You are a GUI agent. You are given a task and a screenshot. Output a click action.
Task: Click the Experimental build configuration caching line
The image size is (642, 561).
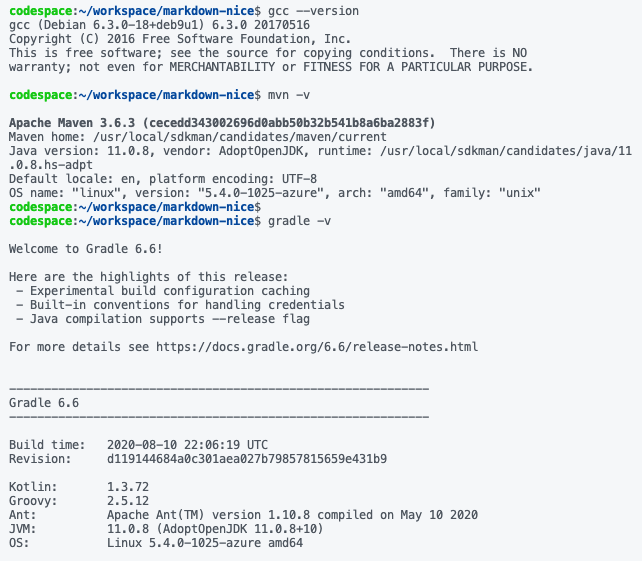[x=163, y=291]
